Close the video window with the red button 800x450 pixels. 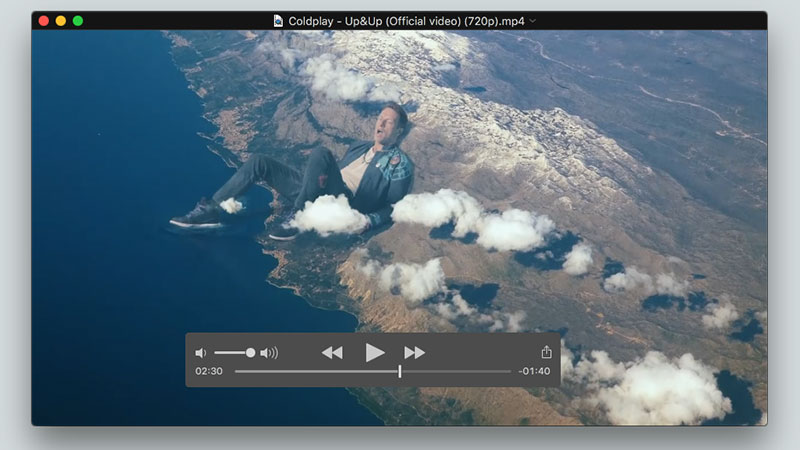(x=44, y=21)
